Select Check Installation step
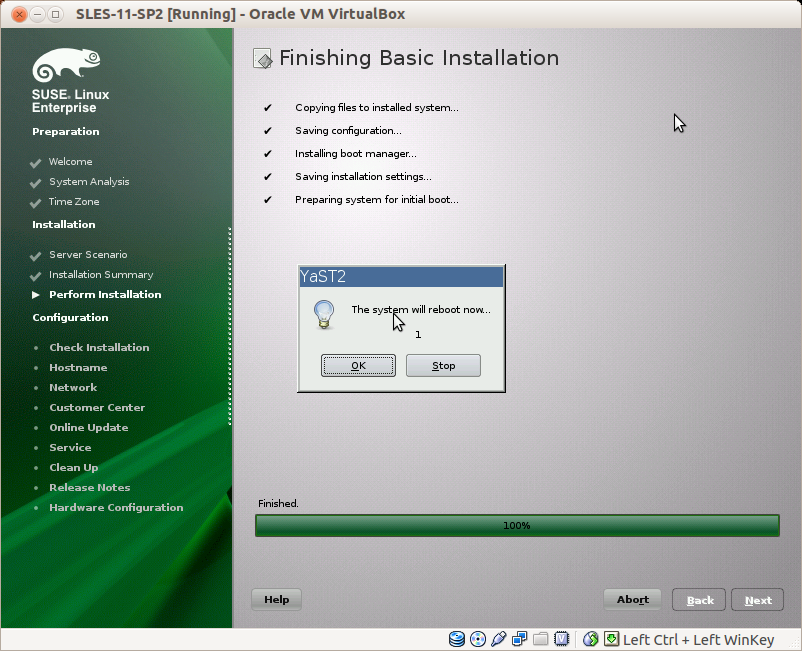802x651 pixels. [99, 347]
